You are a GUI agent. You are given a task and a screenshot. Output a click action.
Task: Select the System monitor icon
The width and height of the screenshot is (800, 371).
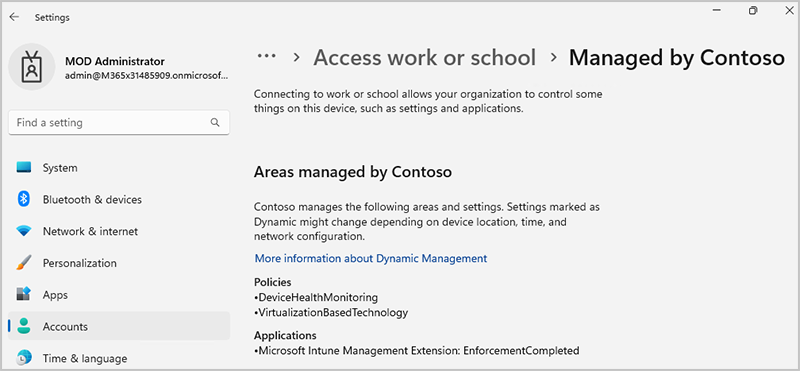pos(24,167)
